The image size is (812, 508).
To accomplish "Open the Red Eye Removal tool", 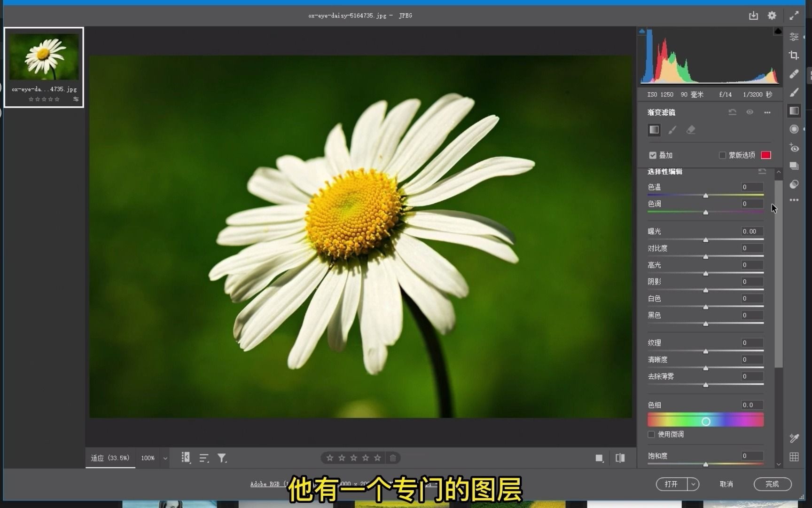I will [x=794, y=148].
